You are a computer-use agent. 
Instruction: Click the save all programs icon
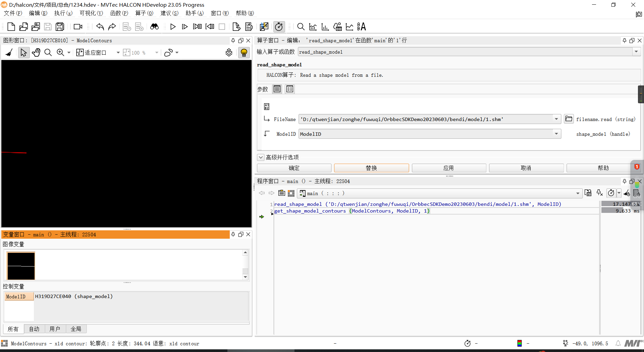click(x=60, y=27)
